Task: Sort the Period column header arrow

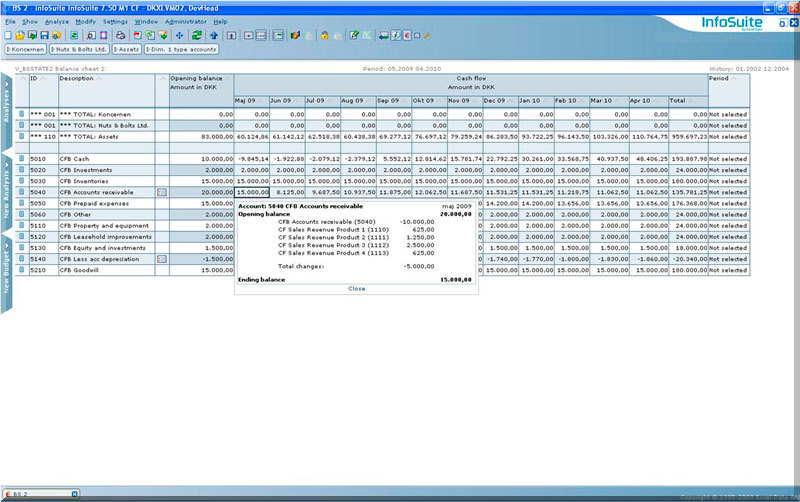Action: pyautogui.click(x=734, y=79)
